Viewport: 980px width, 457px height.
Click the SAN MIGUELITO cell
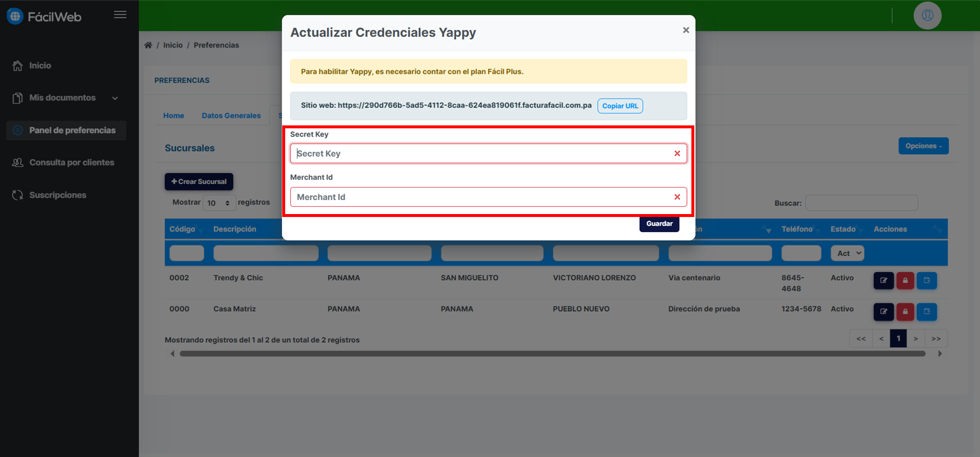tap(469, 278)
